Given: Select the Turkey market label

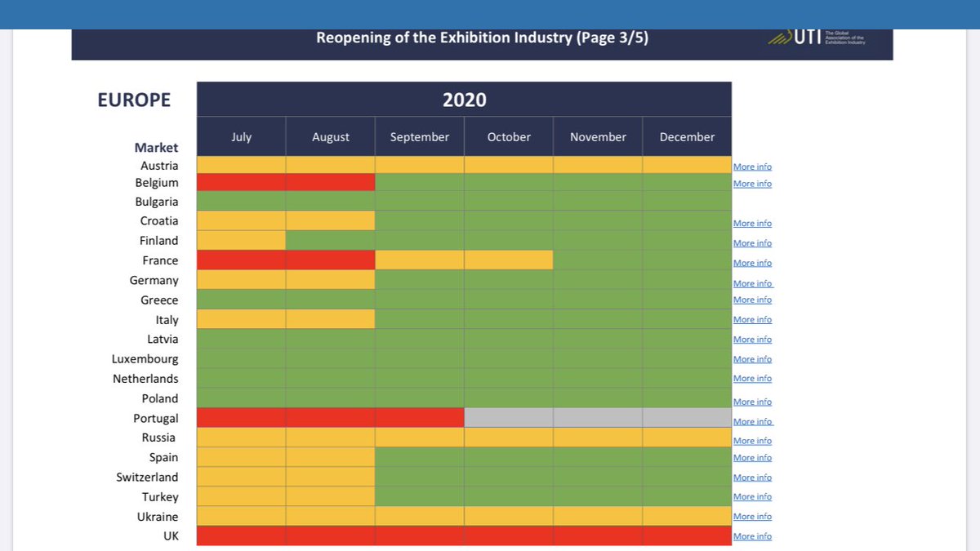Looking at the screenshot, I should coord(159,497).
